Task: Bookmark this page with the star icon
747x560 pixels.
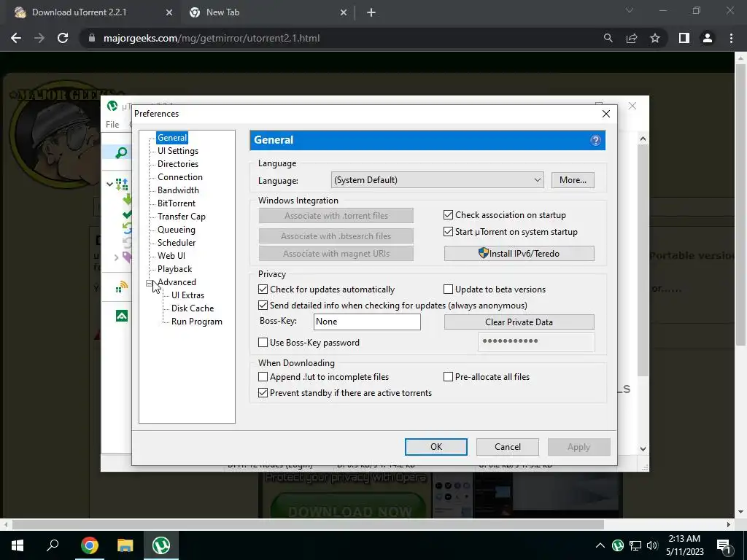Action: click(655, 38)
